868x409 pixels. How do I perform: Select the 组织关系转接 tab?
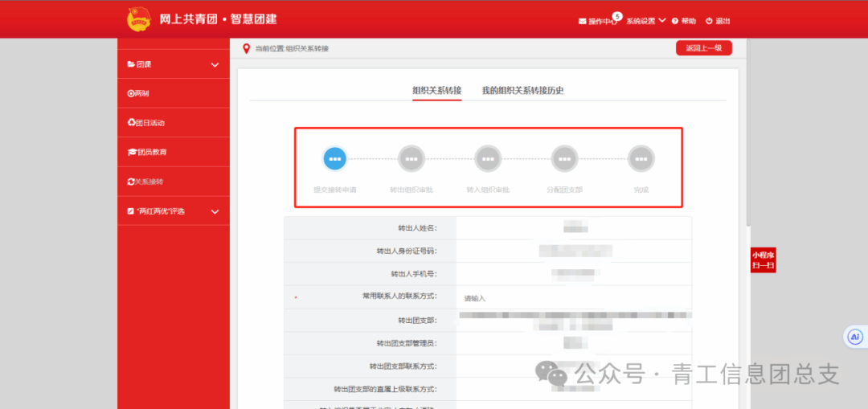pos(436,91)
